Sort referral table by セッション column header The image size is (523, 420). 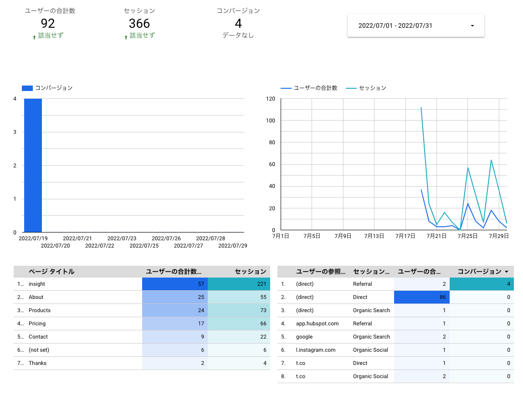(x=371, y=272)
